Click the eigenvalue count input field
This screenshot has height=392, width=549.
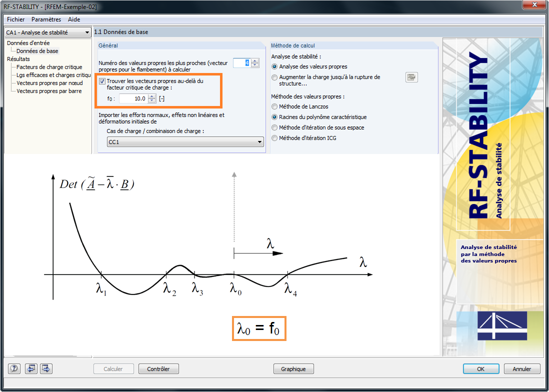point(242,63)
